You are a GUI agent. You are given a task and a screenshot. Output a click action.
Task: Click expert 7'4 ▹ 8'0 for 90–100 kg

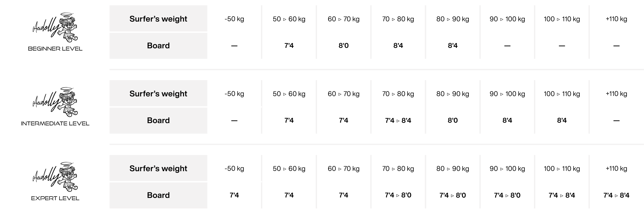[x=507, y=195]
